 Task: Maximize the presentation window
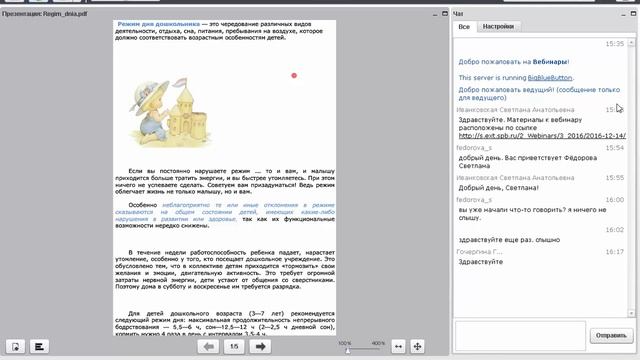click(x=445, y=13)
